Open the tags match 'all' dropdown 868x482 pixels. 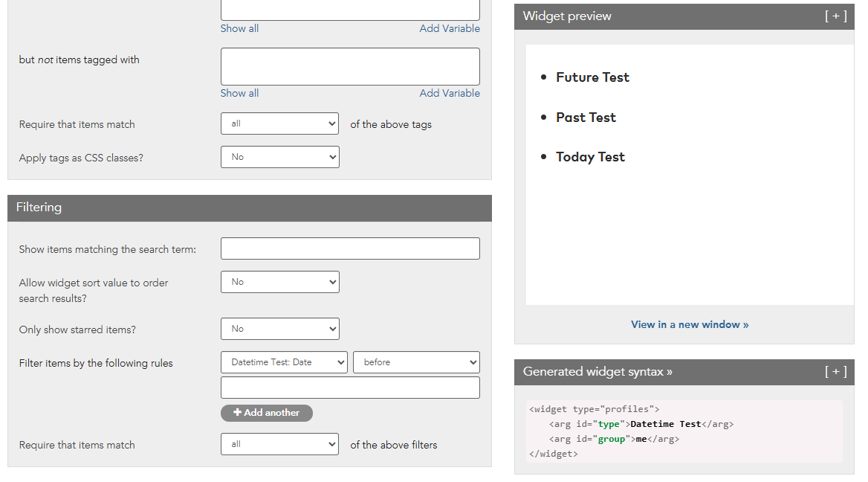pos(279,123)
